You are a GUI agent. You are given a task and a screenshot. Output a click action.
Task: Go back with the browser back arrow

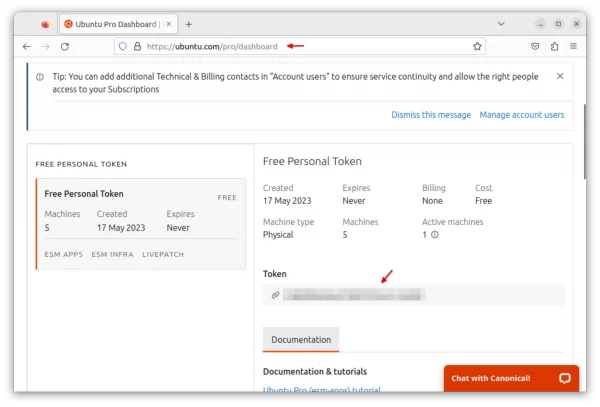tap(26, 47)
